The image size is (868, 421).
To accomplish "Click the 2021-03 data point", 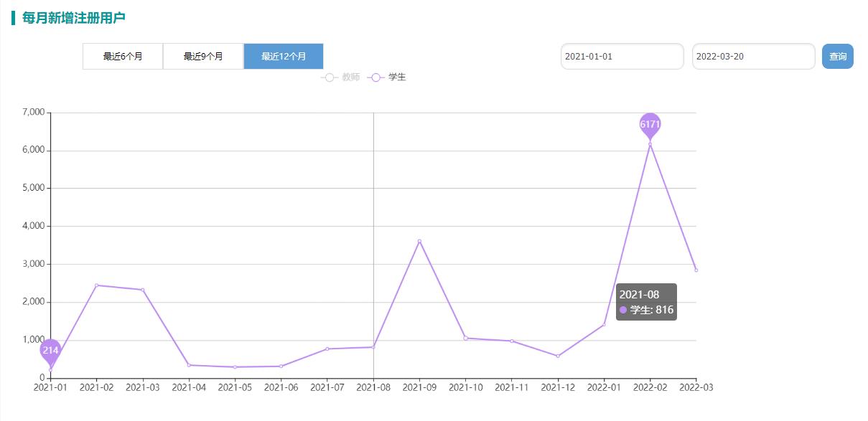I will [x=143, y=290].
